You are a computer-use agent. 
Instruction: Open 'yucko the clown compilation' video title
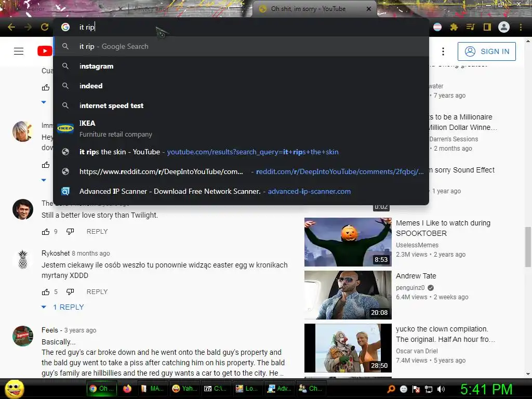pos(445,334)
